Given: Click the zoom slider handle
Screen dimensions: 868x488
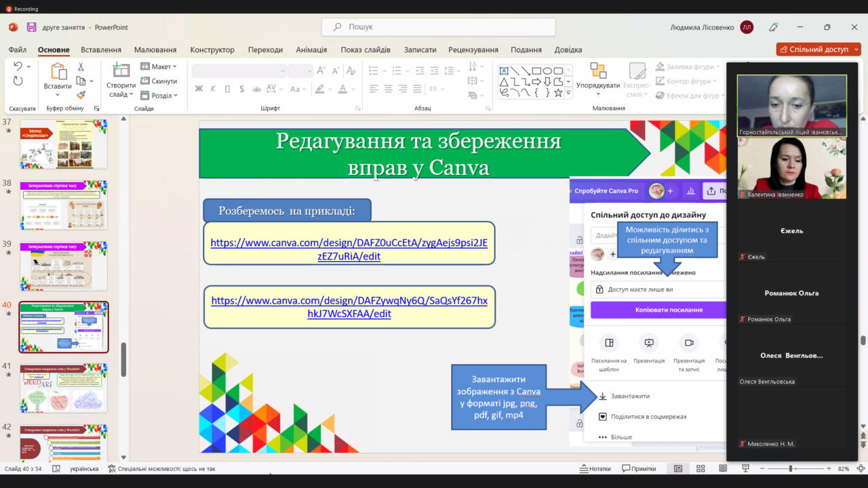Looking at the screenshot, I should click(790, 468).
